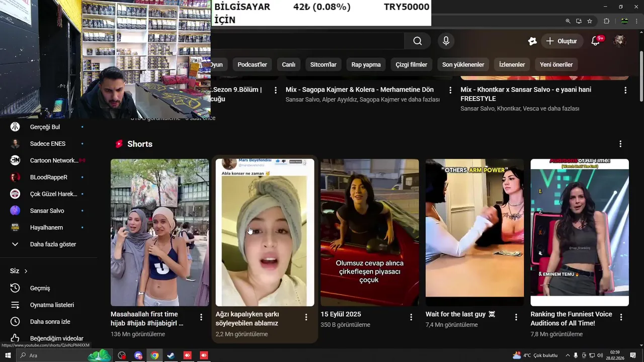Switch to Discord in the taskbar

(138, 355)
